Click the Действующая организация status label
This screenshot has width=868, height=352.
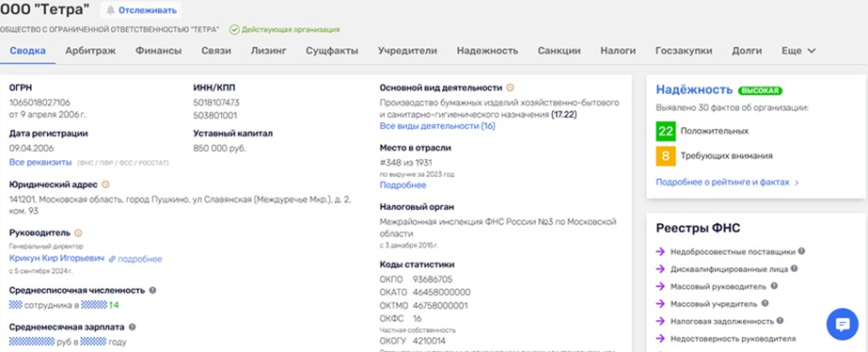[285, 29]
